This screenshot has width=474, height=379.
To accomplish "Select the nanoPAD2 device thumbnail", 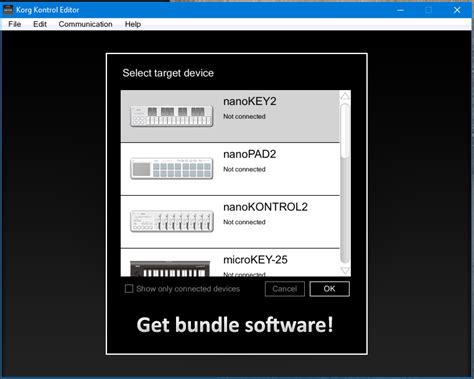I will tap(172, 169).
